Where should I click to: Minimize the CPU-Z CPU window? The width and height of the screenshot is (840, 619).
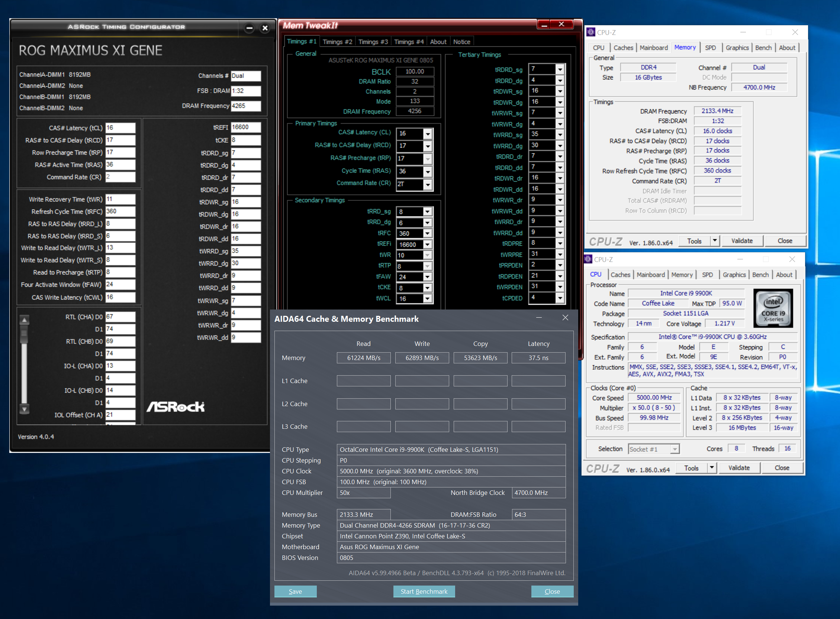tap(740, 259)
